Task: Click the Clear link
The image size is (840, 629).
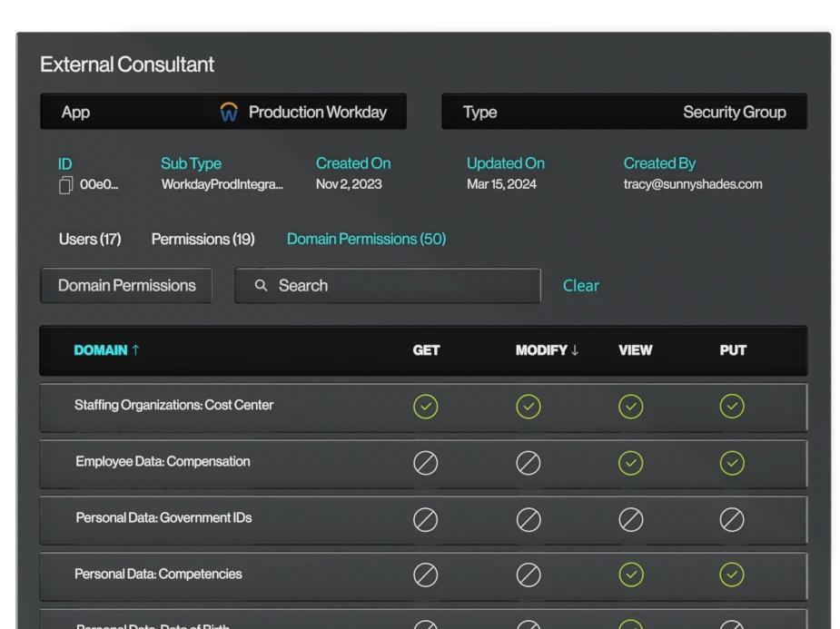Action: point(580,285)
